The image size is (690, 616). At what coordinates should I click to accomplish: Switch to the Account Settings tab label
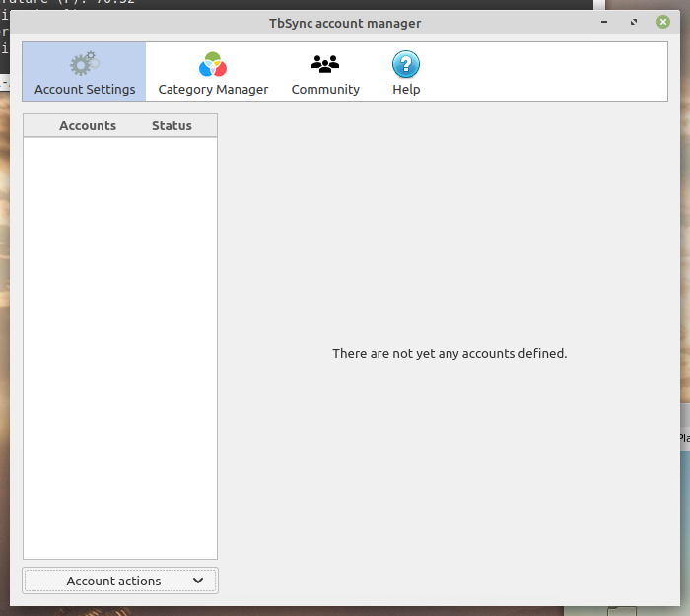[x=85, y=90]
